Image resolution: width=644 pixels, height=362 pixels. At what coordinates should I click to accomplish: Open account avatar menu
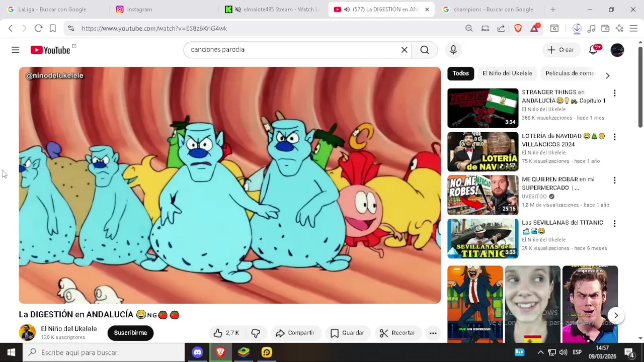pyautogui.click(x=617, y=50)
